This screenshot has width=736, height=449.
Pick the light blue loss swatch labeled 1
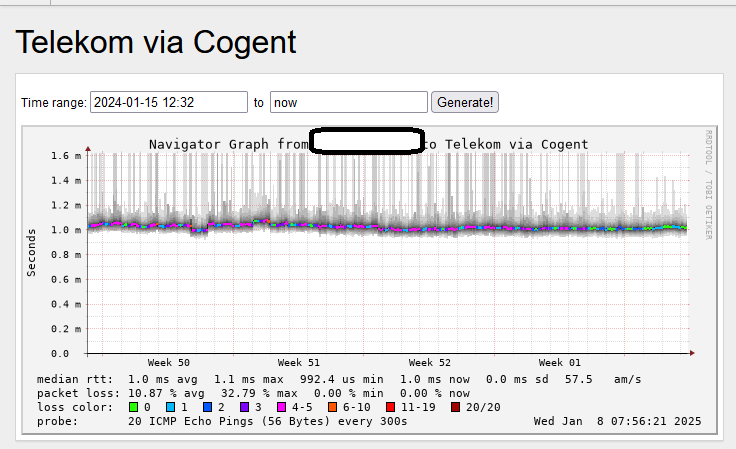point(170,407)
